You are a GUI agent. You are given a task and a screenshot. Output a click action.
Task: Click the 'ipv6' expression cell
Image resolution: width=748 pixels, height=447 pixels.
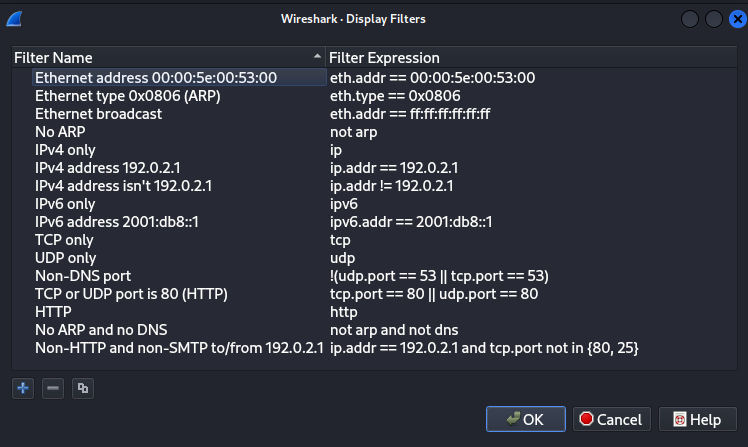343,204
